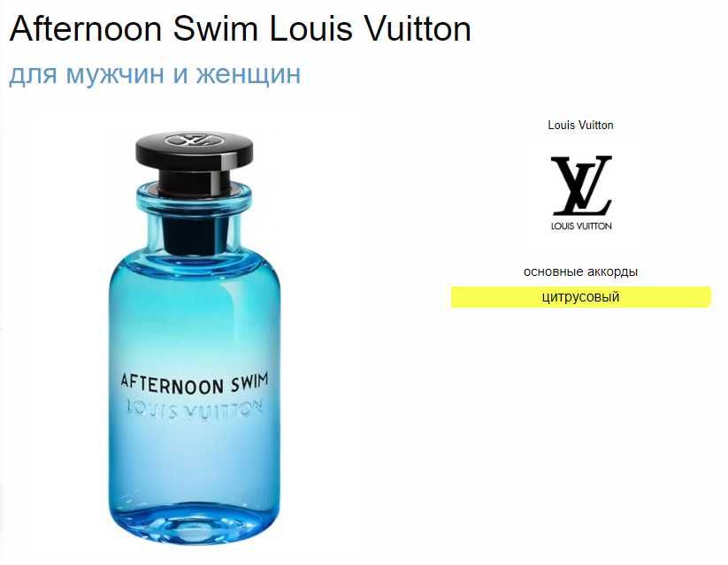Click the Afternoon Swim bottle image
728x565 pixels.
coord(195,339)
